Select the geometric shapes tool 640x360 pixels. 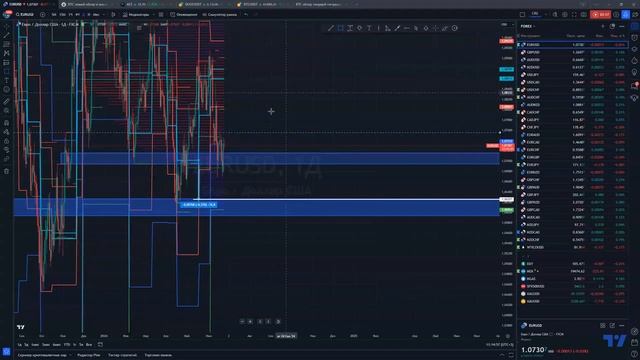click(x=7, y=71)
